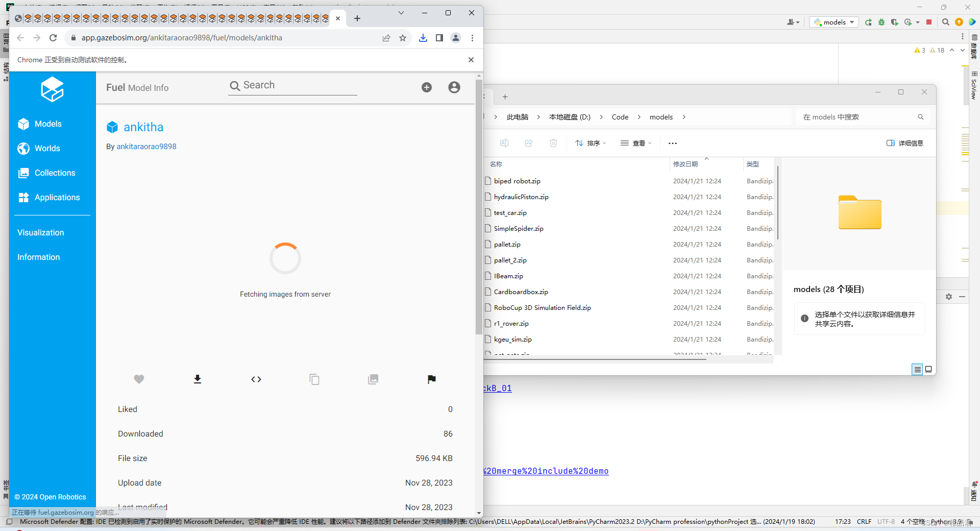The image size is (980, 531).
Task: Open Chrome three-dot menu
Action: tap(473, 38)
